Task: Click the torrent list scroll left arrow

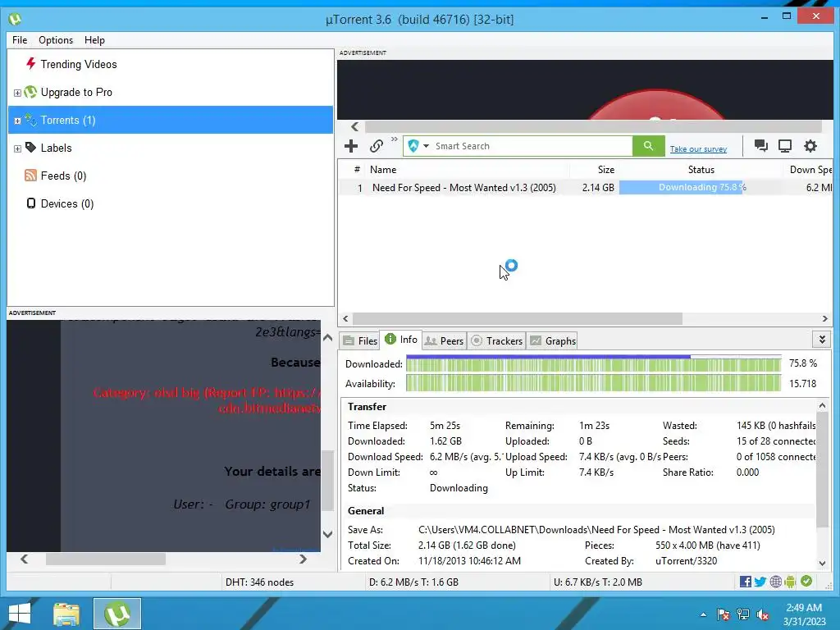Action: pos(345,319)
